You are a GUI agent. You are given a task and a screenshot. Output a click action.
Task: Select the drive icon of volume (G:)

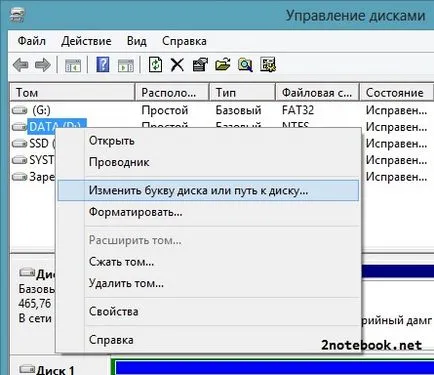[x=19, y=110]
